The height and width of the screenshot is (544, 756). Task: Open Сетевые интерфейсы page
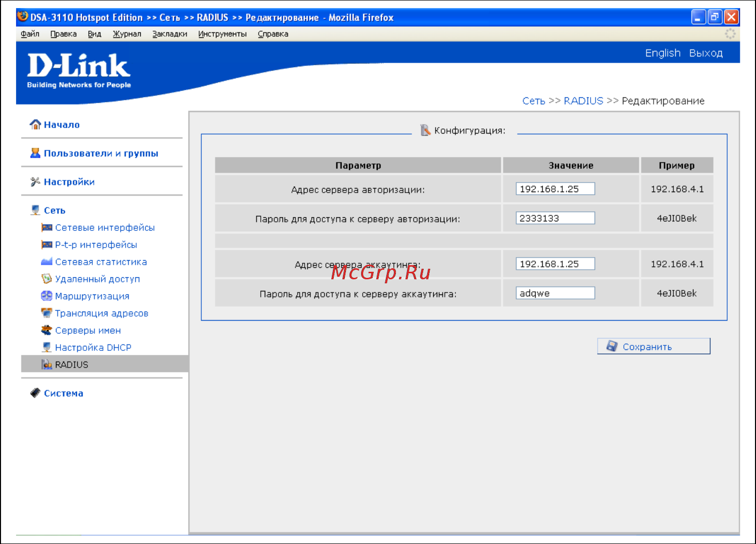pos(105,228)
